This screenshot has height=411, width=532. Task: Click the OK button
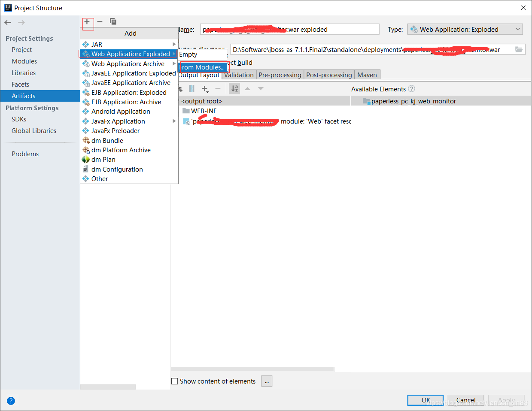point(426,400)
